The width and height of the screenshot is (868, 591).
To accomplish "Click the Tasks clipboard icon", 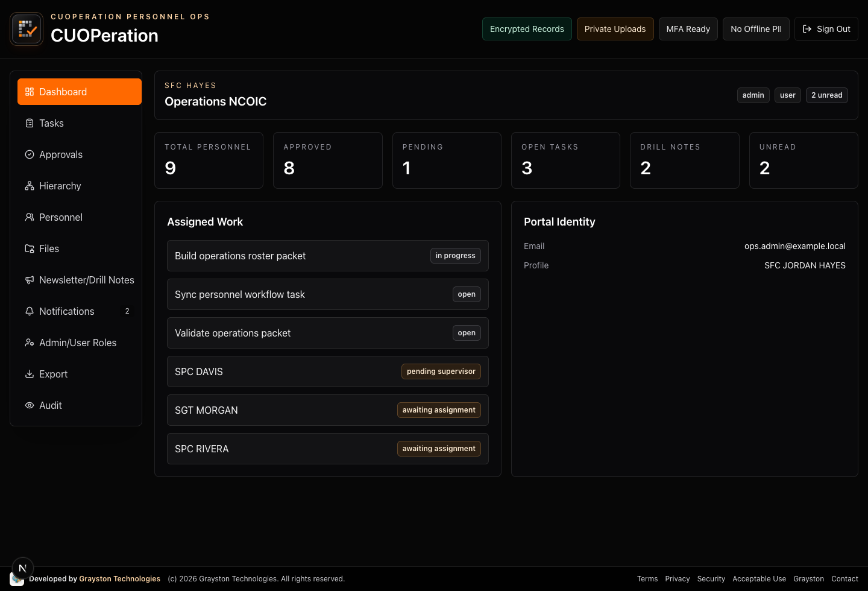I will [x=30, y=123].
